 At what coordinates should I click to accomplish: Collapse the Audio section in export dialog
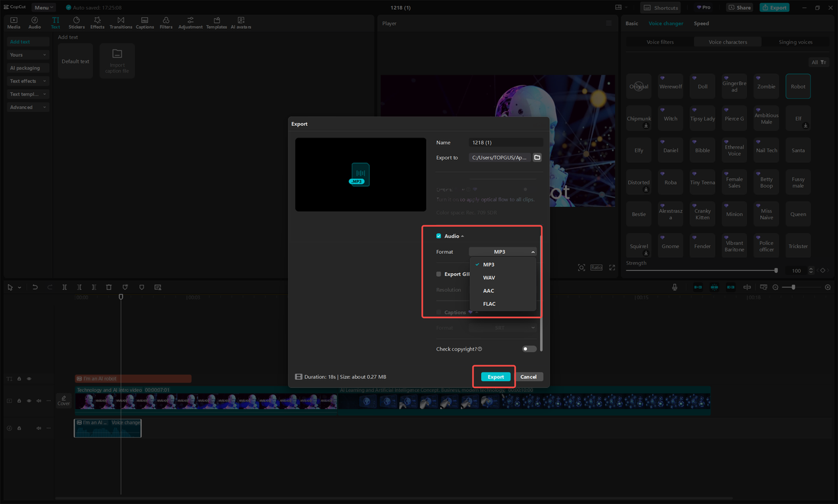(x=464, y=236)
